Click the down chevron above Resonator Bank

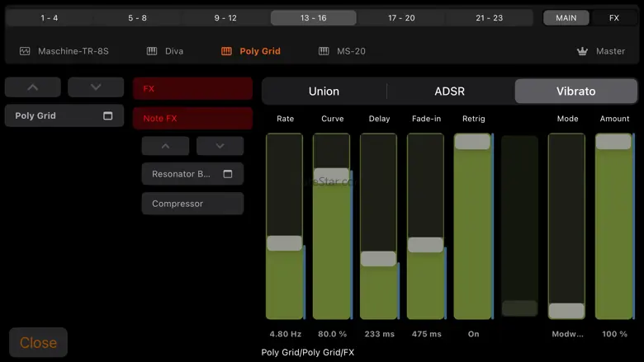pos(220,146)
